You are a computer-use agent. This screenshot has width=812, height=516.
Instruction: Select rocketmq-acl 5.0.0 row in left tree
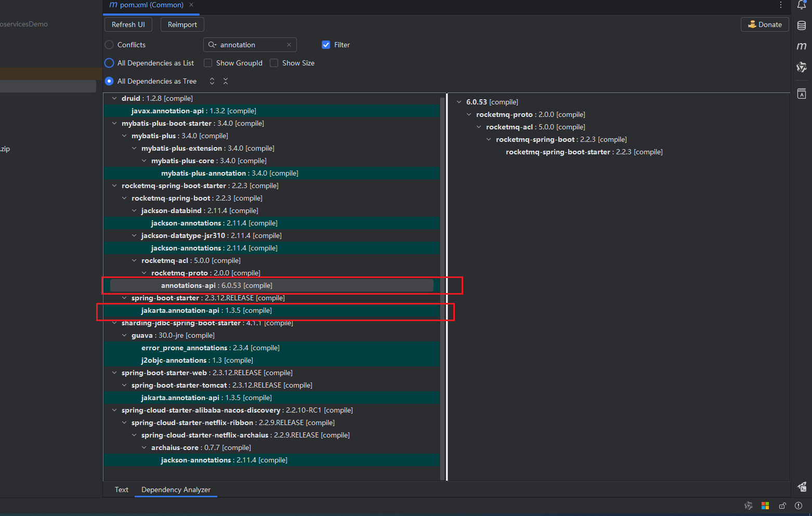[x=272, y=260]
